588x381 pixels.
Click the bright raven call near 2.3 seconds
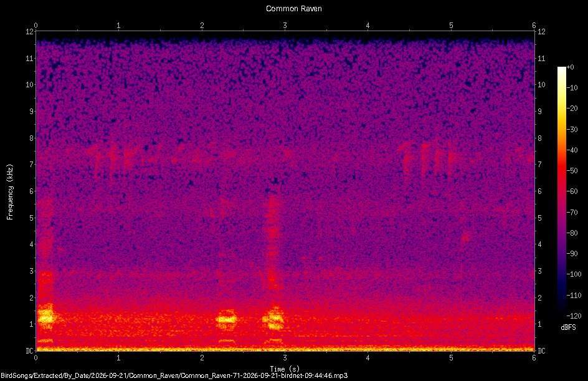[227, 320]
